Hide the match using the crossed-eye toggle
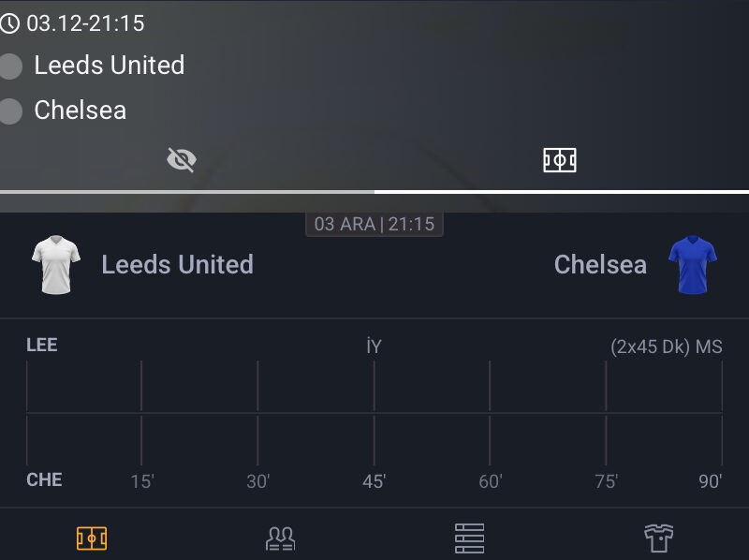 (x=180, y=159)
